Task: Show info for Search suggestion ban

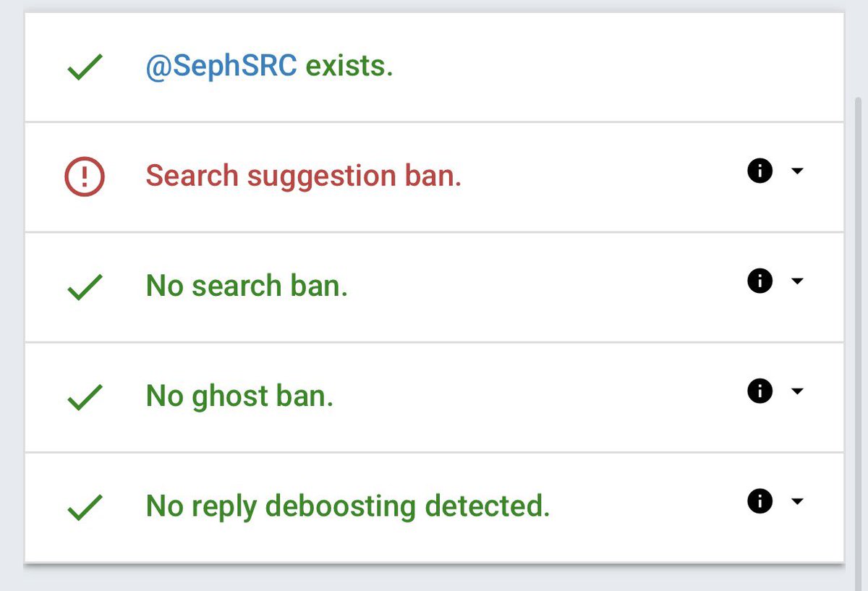Action: [759, 171]
